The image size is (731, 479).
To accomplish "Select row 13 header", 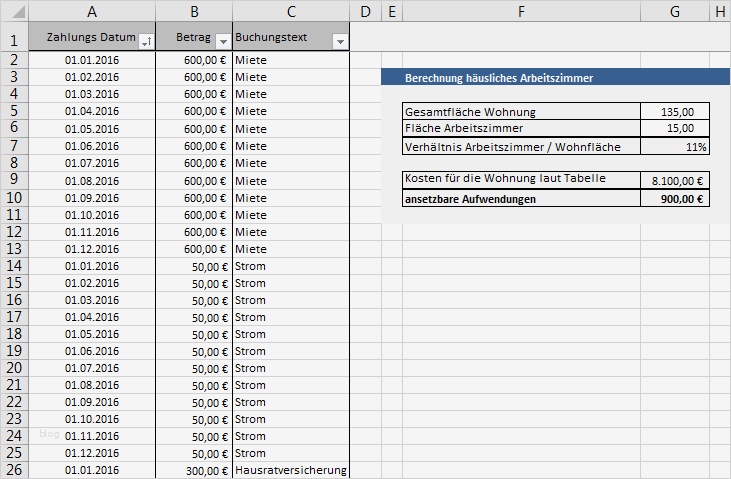I will click(14, 249).
